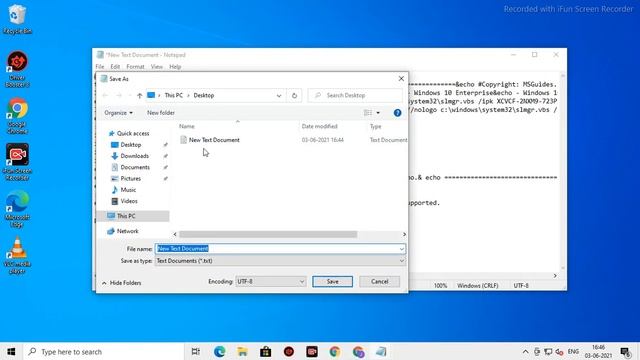Click file list horizontal scrollbar

pyautogui.click(x=268, y=234)
